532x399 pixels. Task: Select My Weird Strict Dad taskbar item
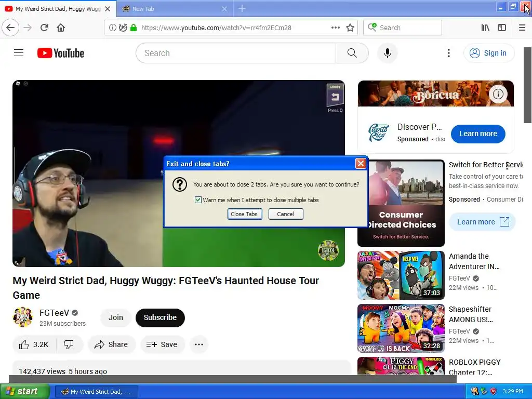pyautogui.click(x=96, y=392)
